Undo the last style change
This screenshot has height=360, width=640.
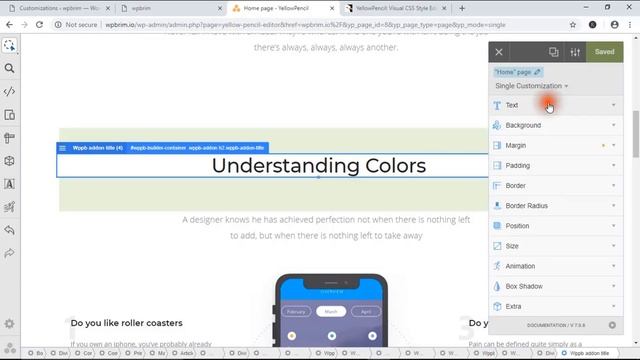tap(9, 230)
